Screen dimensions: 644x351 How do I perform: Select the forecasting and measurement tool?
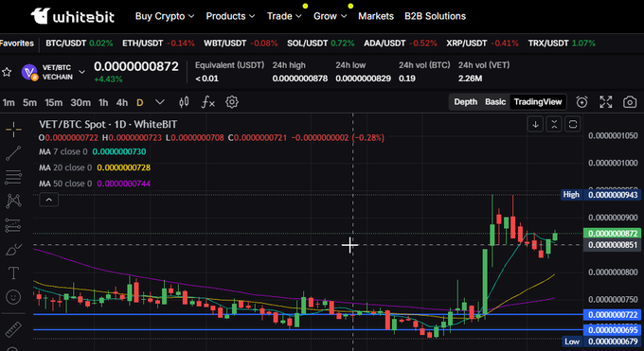click(x=13, y=225)
